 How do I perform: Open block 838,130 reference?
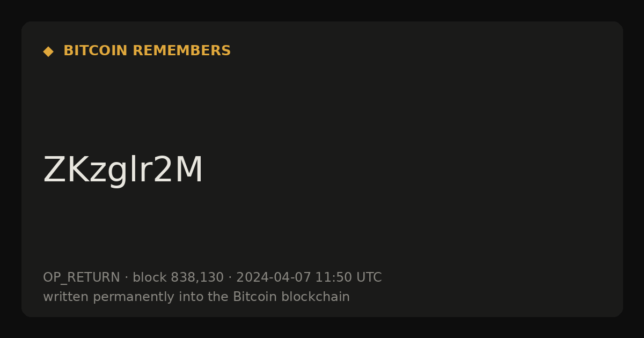pyautogui.click(x=178, y=278)
